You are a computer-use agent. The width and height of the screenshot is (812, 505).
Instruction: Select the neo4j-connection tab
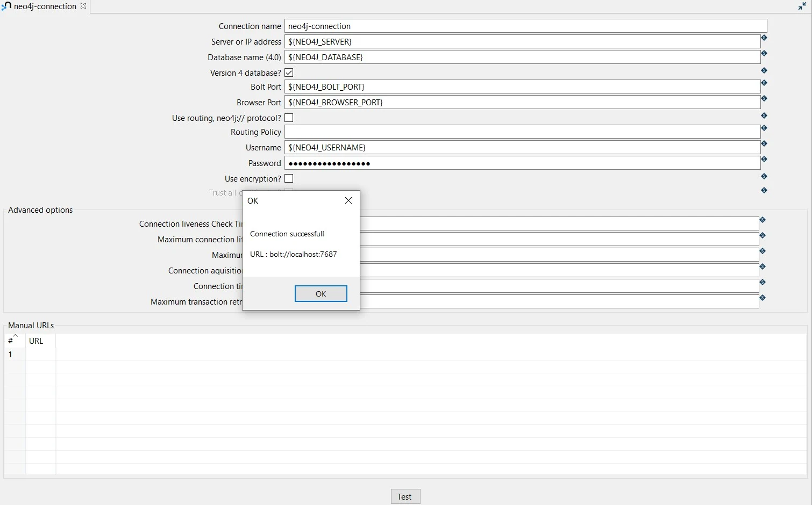tap(45, 6)
